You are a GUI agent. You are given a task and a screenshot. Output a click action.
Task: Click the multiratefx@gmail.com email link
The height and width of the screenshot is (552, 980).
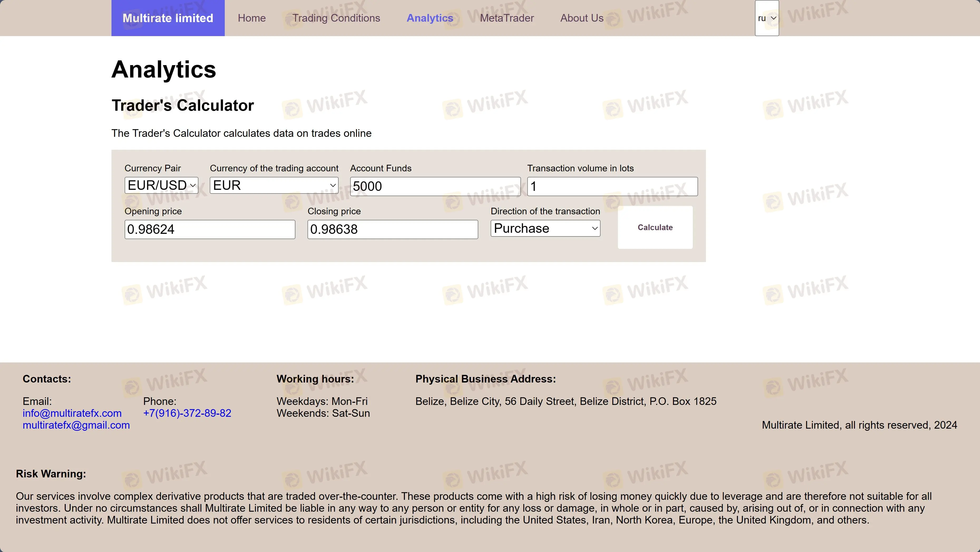[76, 425]
